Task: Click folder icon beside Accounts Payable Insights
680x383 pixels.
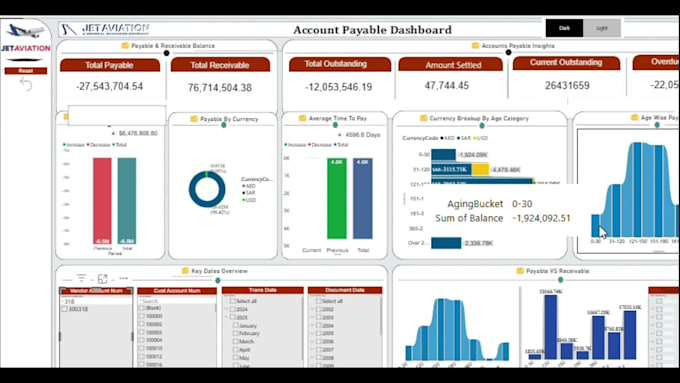Action: coord(475,46)
